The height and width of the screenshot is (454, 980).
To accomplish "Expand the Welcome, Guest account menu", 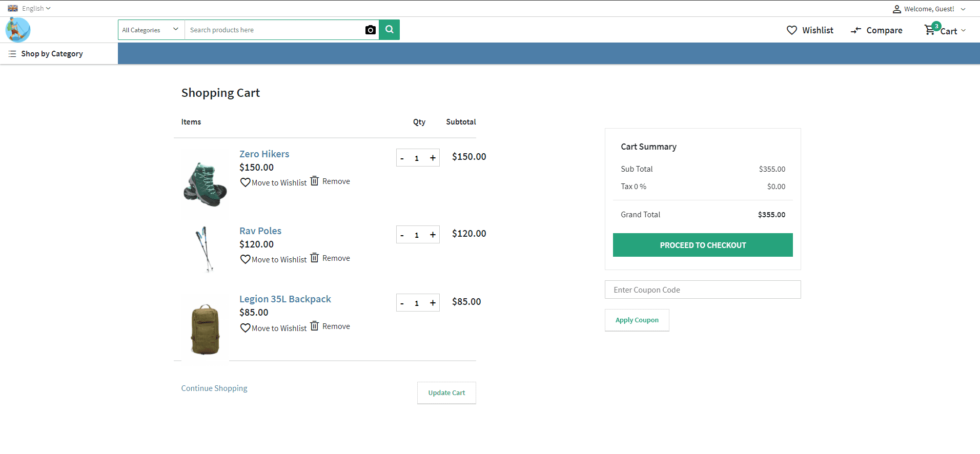I will pyautogui.click(x=929, y=9).
